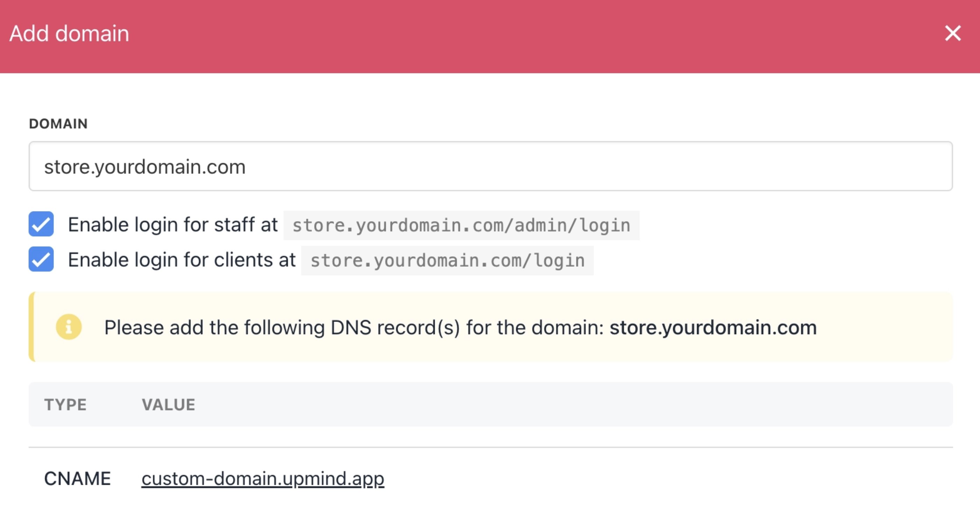Click the VALUE column header
The height and width of the screenshot is (525, 980).
pos(169,404)
